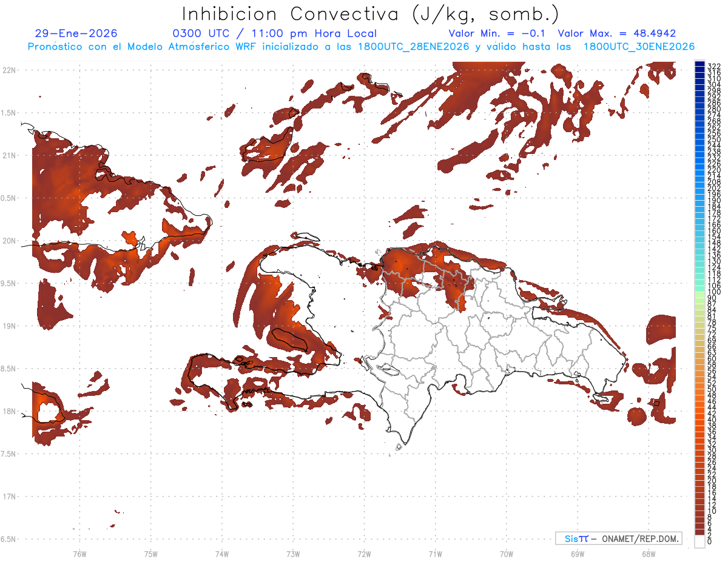
Task: Click the date "29-Ene-2026"
Action: pos(76,34)
